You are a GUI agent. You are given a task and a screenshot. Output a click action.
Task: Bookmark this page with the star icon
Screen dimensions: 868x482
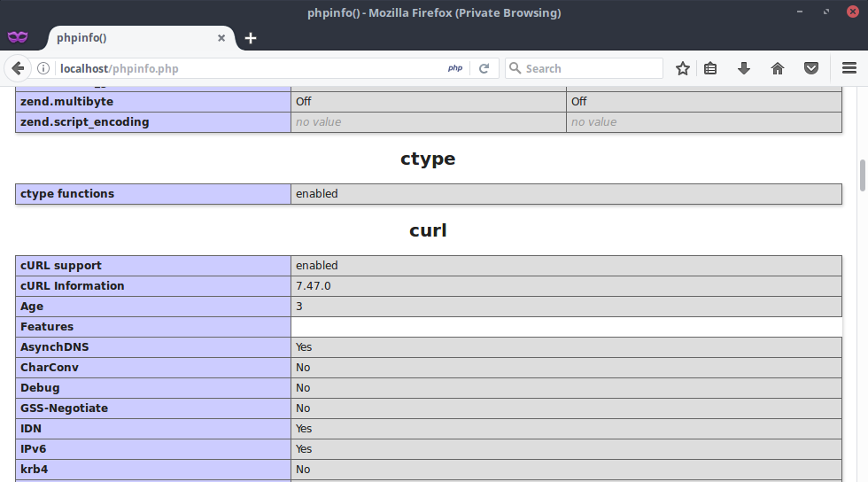point(682,68)
